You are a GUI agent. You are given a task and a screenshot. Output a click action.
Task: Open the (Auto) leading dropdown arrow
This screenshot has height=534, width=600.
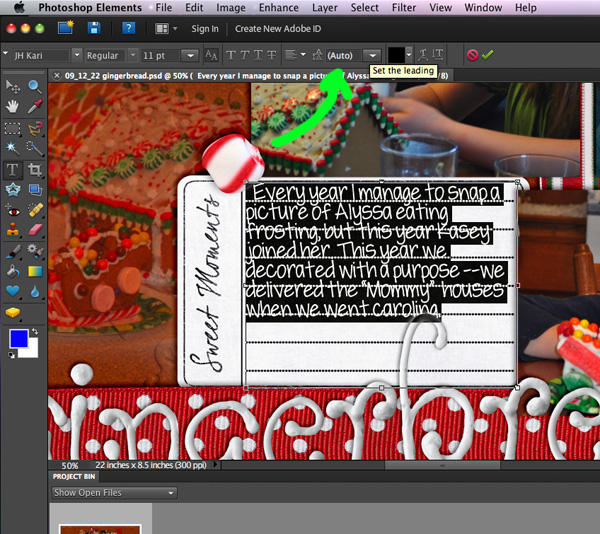(372, 56)
